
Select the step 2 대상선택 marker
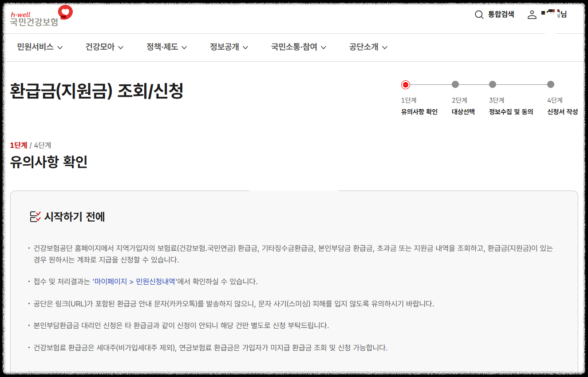coord(455,84)
